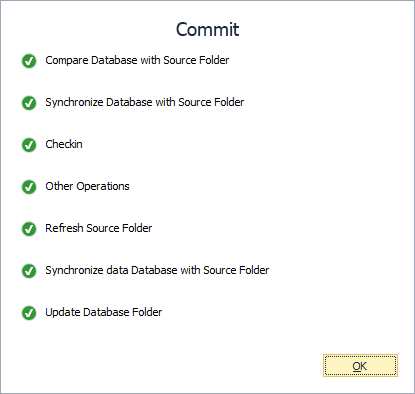The height and width of the screenshot is (394, 415).
Task: Click Synchronize data Database with Source Folder text
Action: (x=157, y=270)
